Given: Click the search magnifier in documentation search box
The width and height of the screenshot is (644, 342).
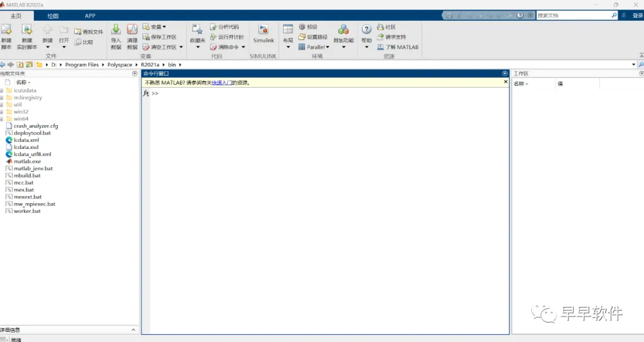Looking at the screenshot, I should pyautogui.click(x=614, y=15).
